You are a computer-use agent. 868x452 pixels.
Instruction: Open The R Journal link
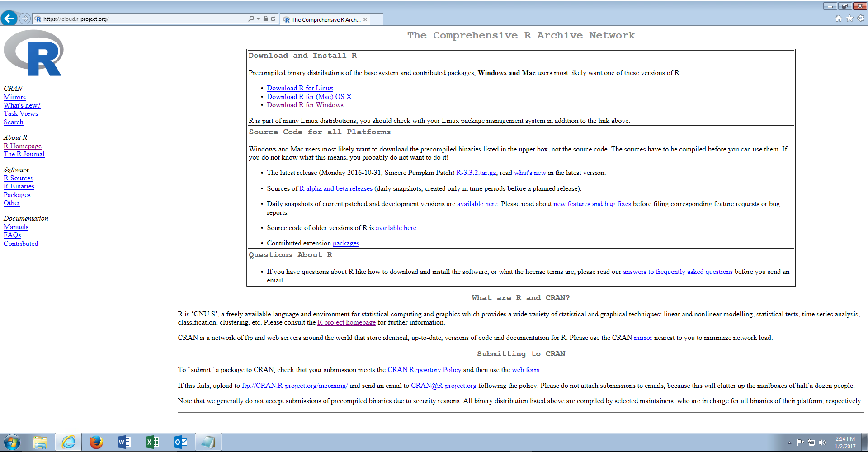[24, 154]
